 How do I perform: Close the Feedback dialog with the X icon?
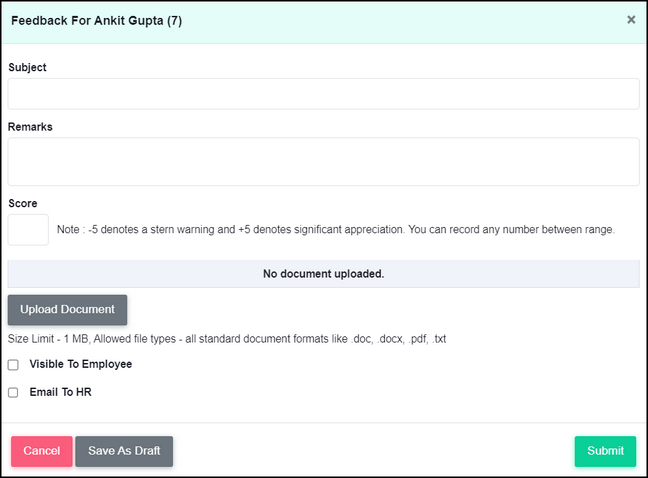coord(631,19)
